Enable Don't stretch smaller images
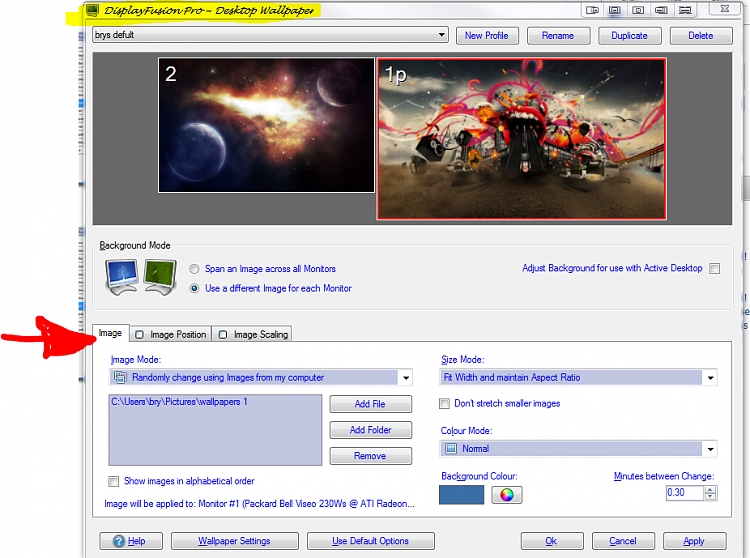 pyautogui.click(x=444, y=404)
